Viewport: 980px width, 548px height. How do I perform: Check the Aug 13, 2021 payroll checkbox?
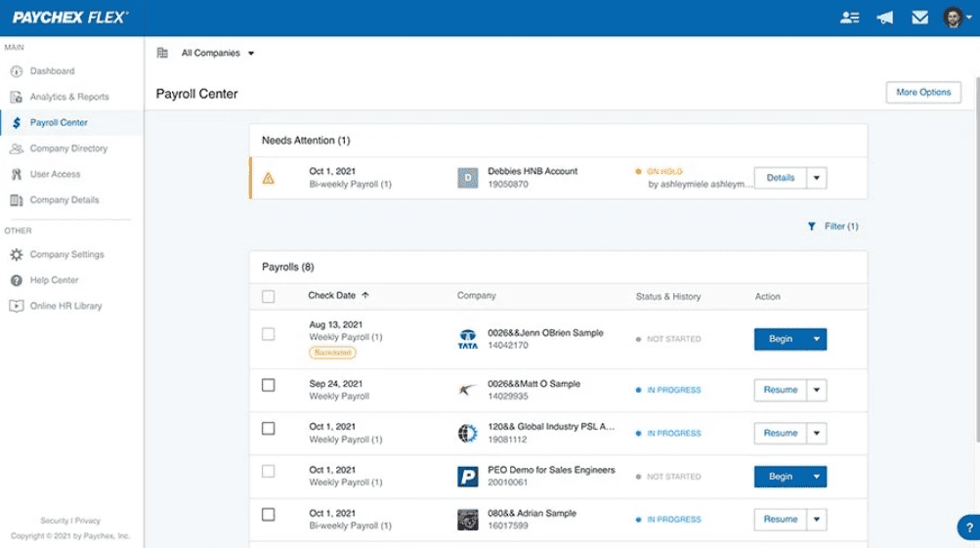click(x=268, y=334)
